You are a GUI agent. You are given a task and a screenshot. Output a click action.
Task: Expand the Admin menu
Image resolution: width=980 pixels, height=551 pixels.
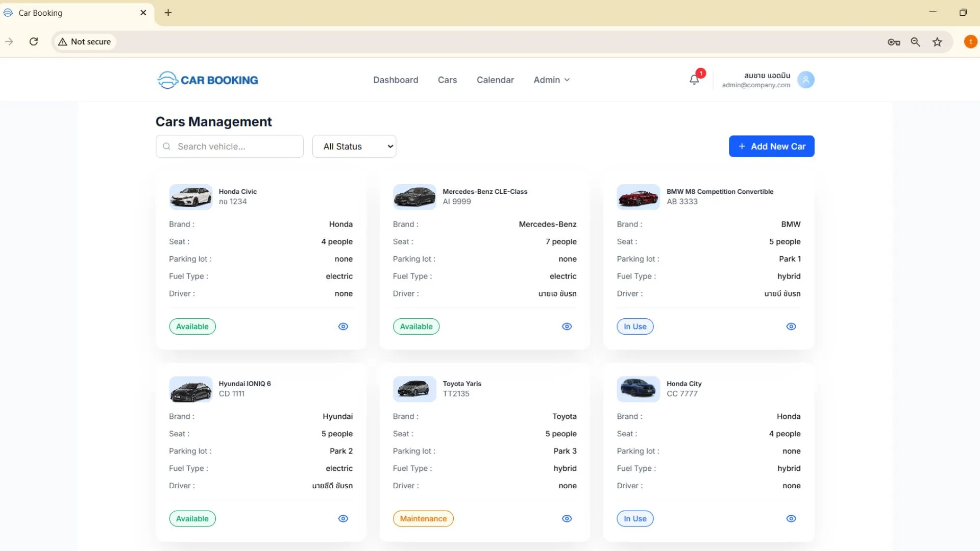click(551, 80)
